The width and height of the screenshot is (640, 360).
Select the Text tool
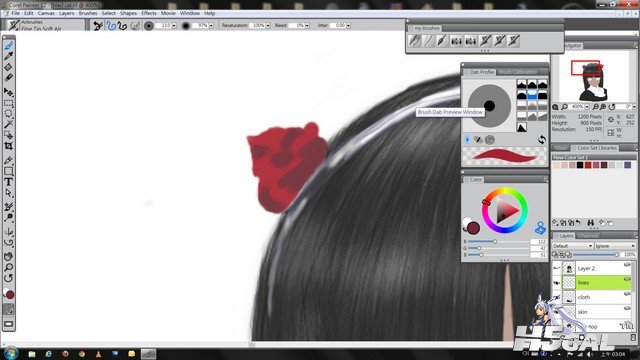9,182
